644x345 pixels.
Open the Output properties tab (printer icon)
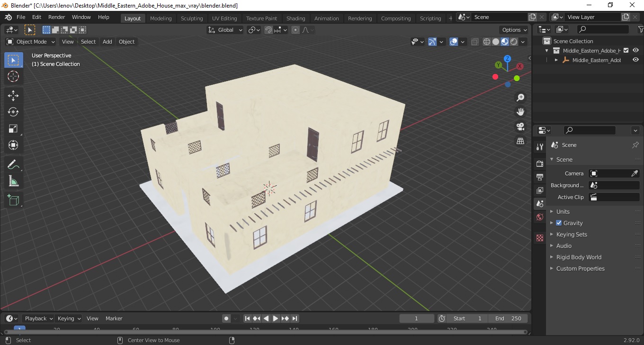click(540, 177)
